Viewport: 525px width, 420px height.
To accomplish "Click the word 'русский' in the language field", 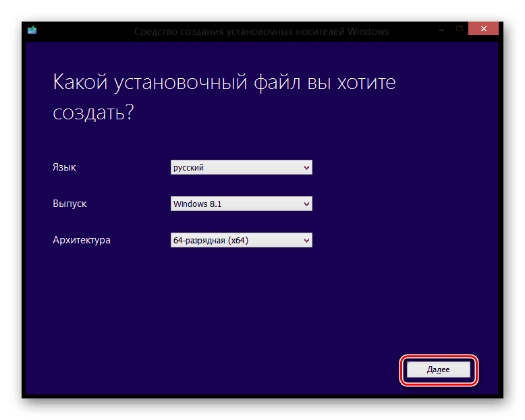I will [x=189, y=168].
